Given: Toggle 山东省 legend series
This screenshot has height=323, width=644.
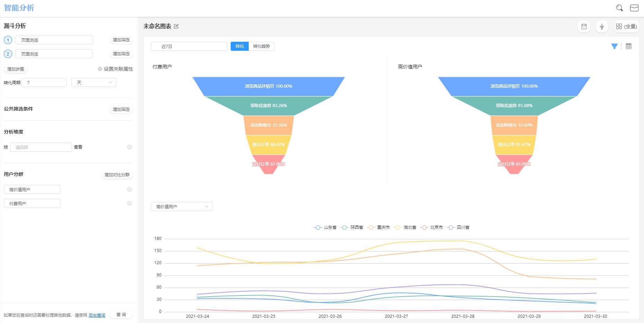Looking at the screenshot, I should coord(325,227).
